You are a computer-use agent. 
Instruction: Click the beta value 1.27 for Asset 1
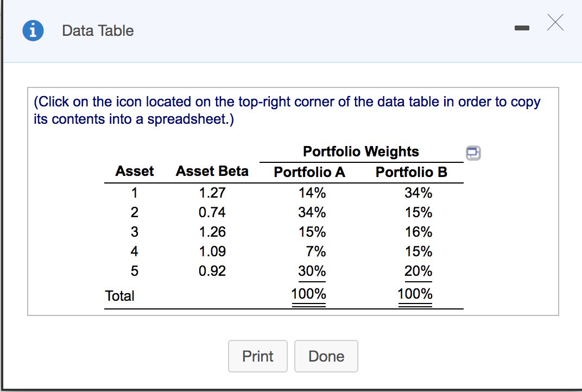click(x=212, y=193)
